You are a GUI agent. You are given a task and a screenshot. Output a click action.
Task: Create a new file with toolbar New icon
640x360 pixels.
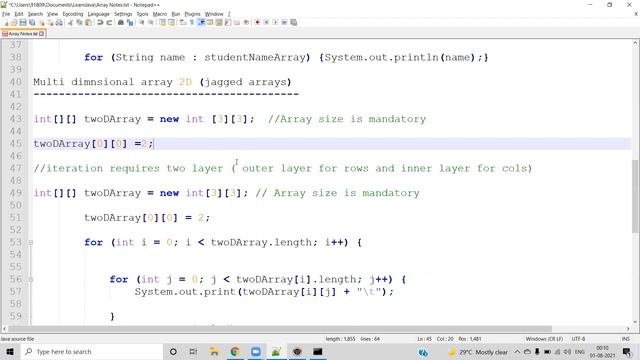[6, 22]
